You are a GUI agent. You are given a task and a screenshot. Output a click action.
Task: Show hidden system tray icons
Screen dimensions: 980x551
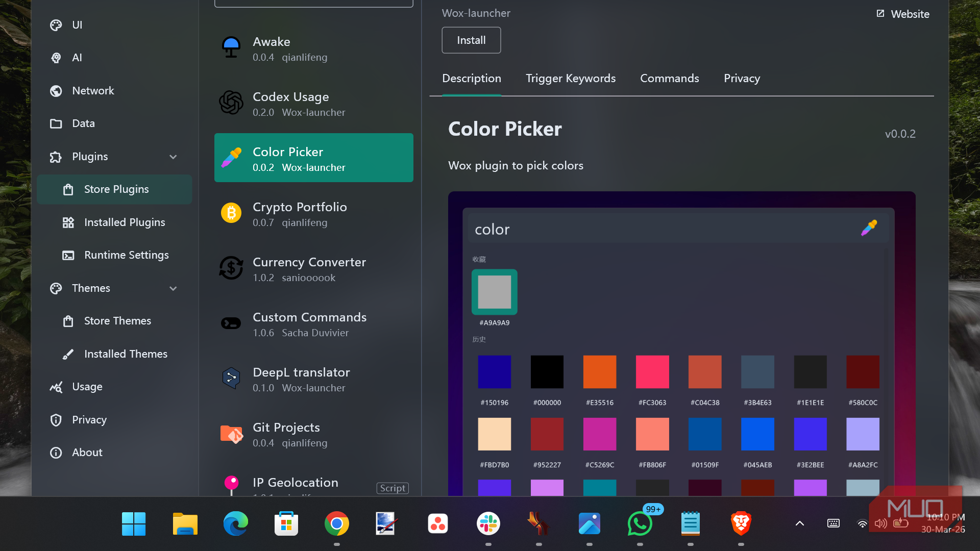click(x=800, y=523)
